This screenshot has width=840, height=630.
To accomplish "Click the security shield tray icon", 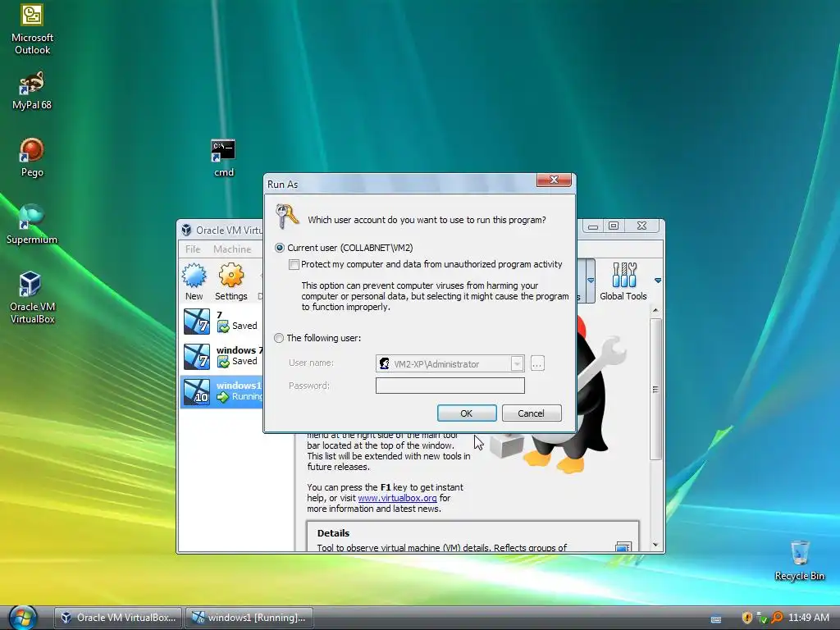I will pos(746,618).
